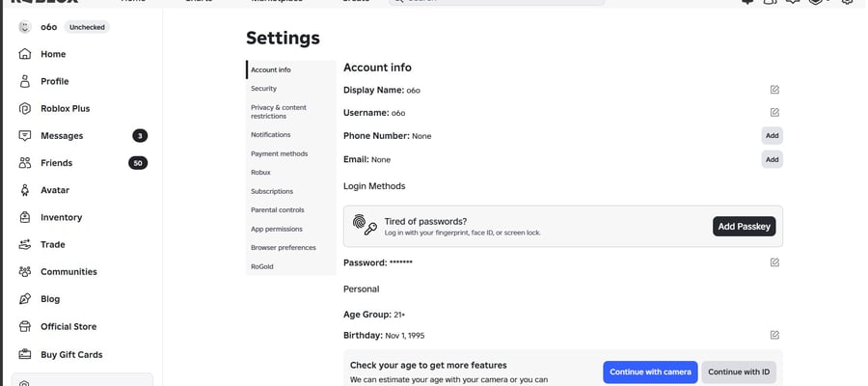Open Profile via its sidebar icon

(x=24, y=81)
